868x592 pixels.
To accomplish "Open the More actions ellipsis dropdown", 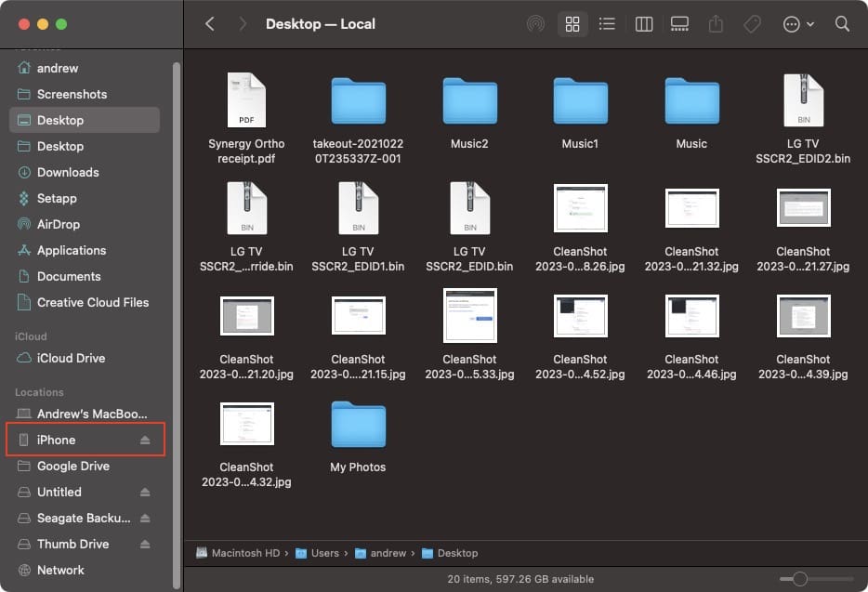I will pos(797,24).
